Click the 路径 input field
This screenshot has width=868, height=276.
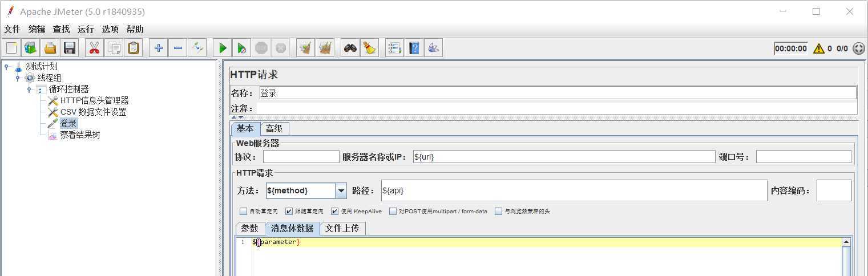coord(574,190)
